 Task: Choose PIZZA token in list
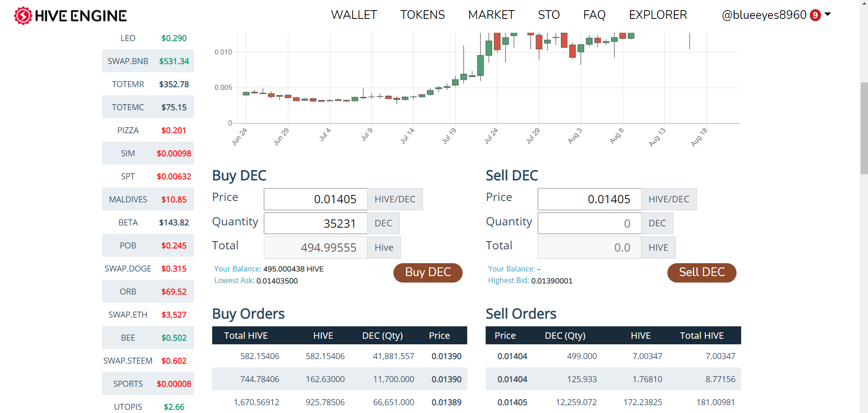tap(148, 130)
